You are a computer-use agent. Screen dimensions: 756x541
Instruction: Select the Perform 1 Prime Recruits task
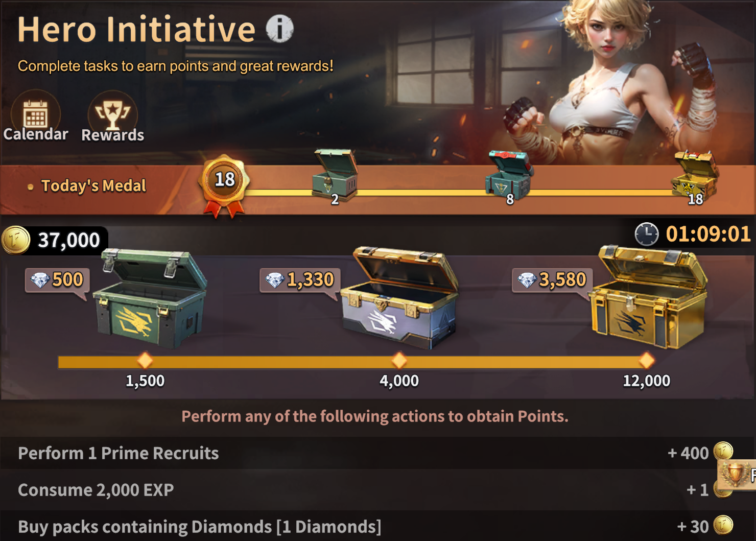click(378, 453)
